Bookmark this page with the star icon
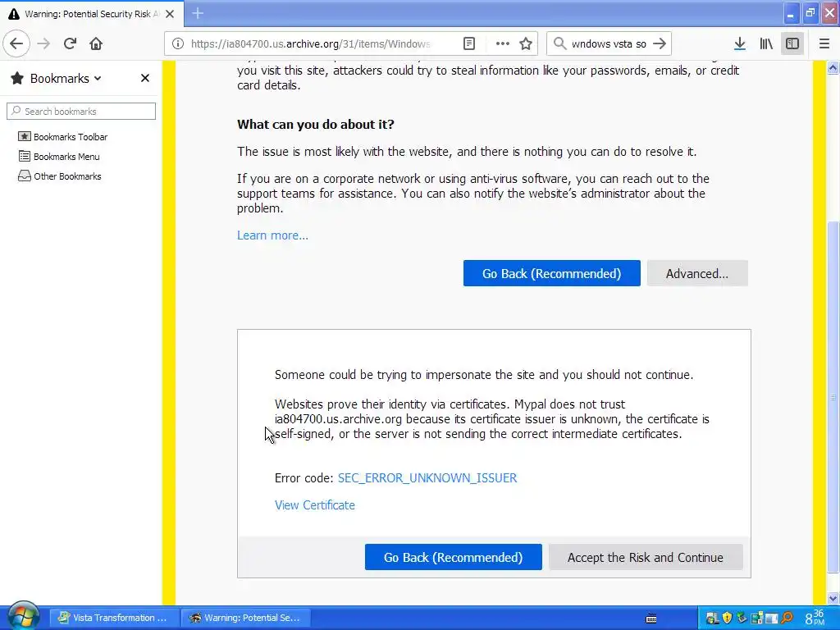The image size is (840, 630). (x=526, y=43)
